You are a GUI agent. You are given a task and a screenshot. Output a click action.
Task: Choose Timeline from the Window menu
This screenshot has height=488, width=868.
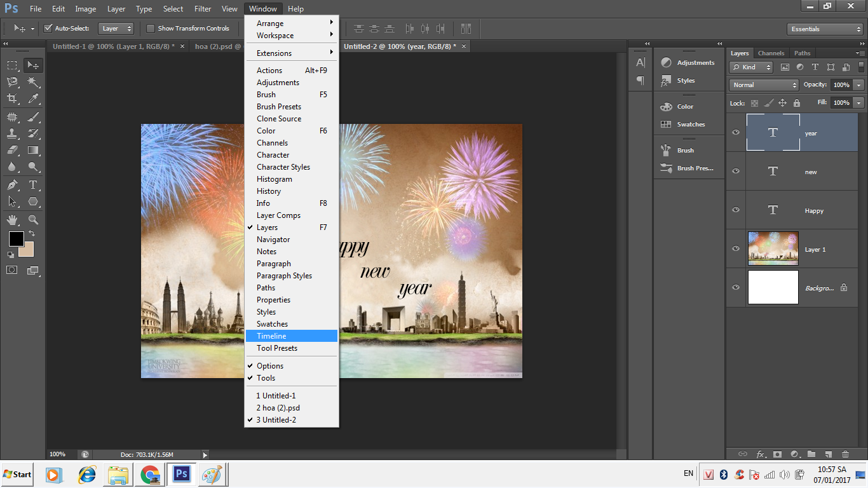tap(292, 336)
